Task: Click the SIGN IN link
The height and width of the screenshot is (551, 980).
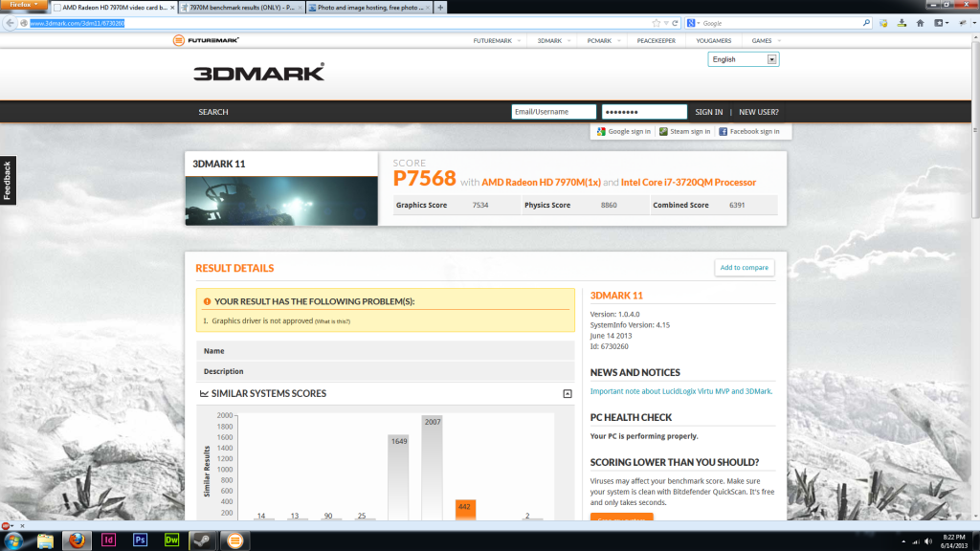Action: 709,112
